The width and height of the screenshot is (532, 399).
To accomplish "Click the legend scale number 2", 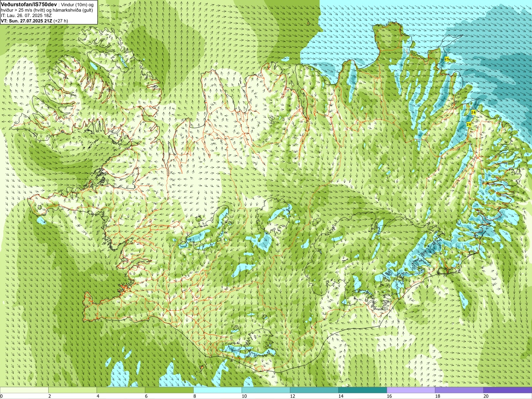I will 49,396.
